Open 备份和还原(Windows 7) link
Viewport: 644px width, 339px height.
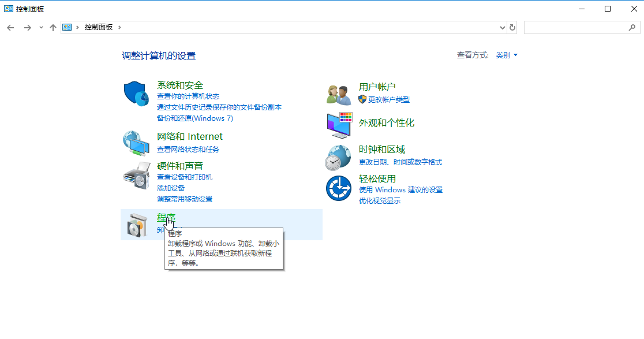pos(195,118)
